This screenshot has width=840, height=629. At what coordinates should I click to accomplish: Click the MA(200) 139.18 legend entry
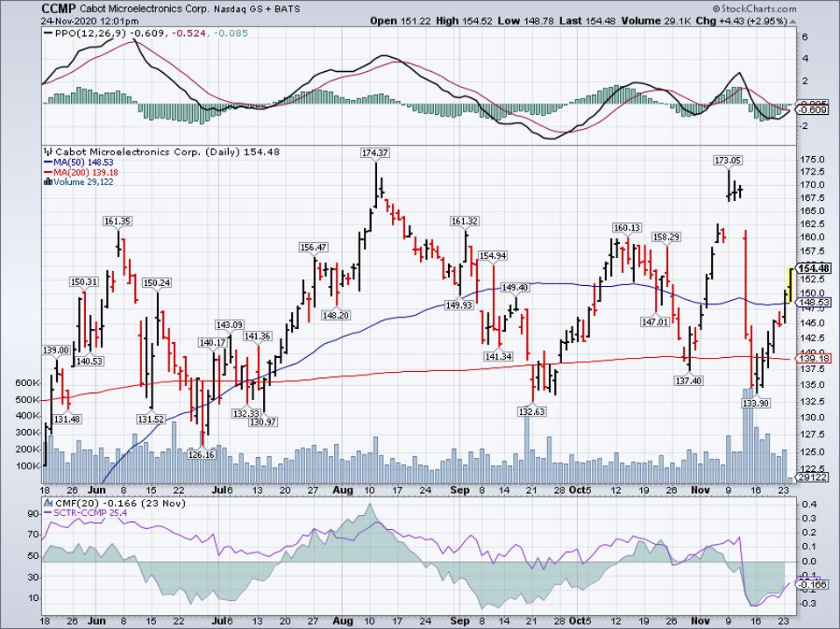(x=82, y=172)
